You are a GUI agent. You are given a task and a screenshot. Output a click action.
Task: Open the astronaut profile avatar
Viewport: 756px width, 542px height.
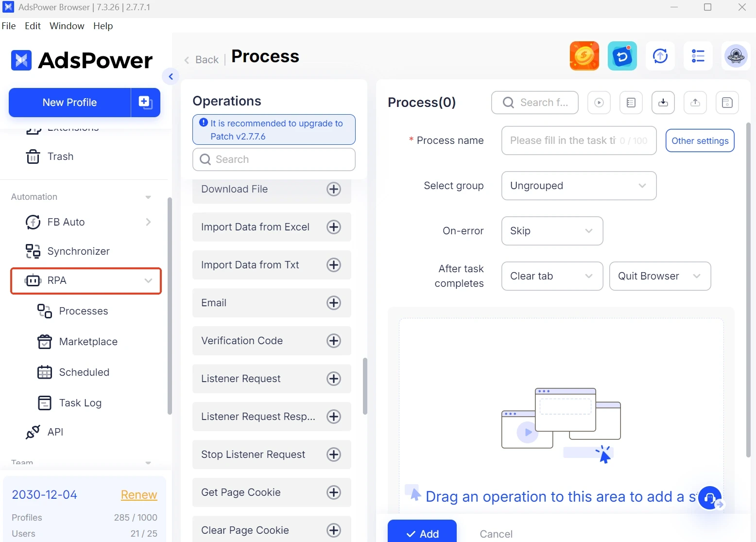[x=736, y=56]
